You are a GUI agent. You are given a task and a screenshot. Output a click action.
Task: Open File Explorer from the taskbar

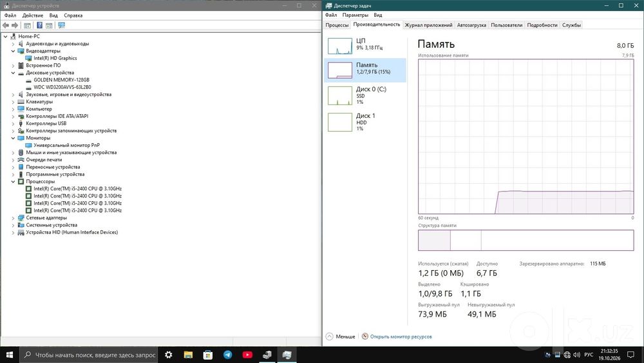[188, 355]
